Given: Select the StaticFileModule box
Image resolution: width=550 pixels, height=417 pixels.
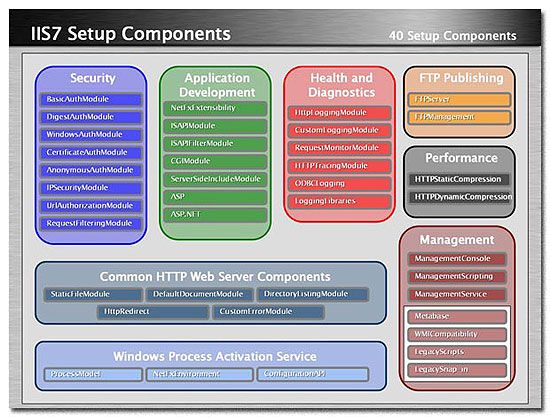Looking at the screenshot, I should coord(93,294).
